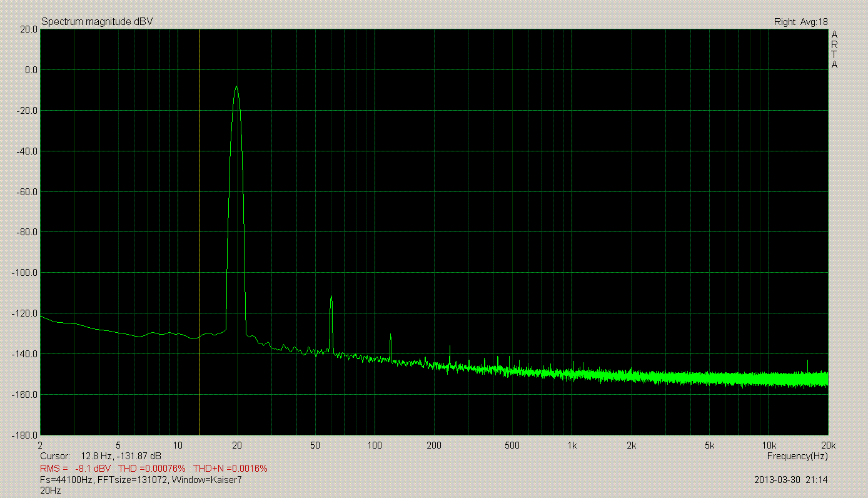Click the "10" frequency axis label
Viewport: 868px width, 498px height.
(x=178, y=445)
